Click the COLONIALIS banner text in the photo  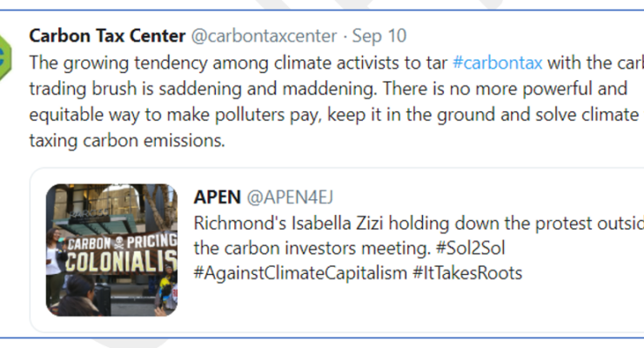121,261
